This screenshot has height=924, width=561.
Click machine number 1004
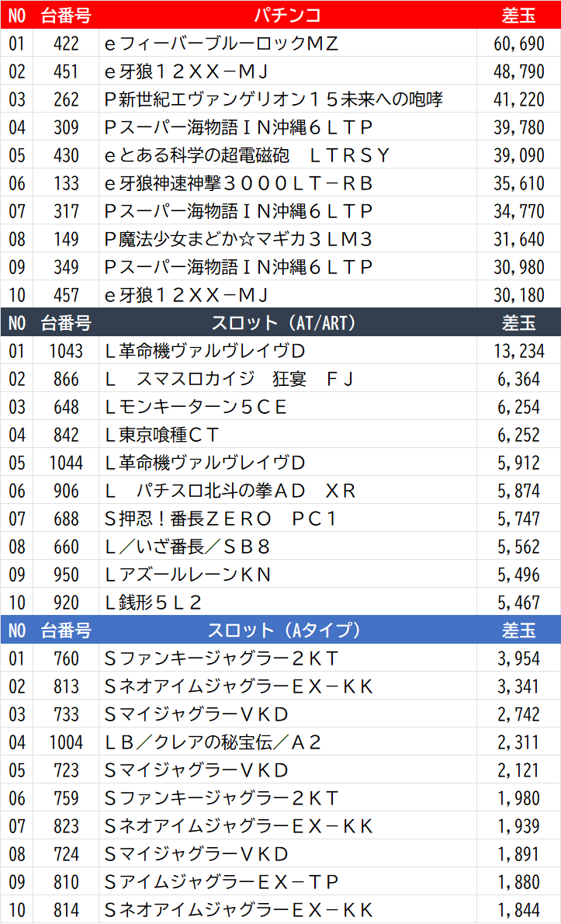pyautogui.click(x=66, y=742)
